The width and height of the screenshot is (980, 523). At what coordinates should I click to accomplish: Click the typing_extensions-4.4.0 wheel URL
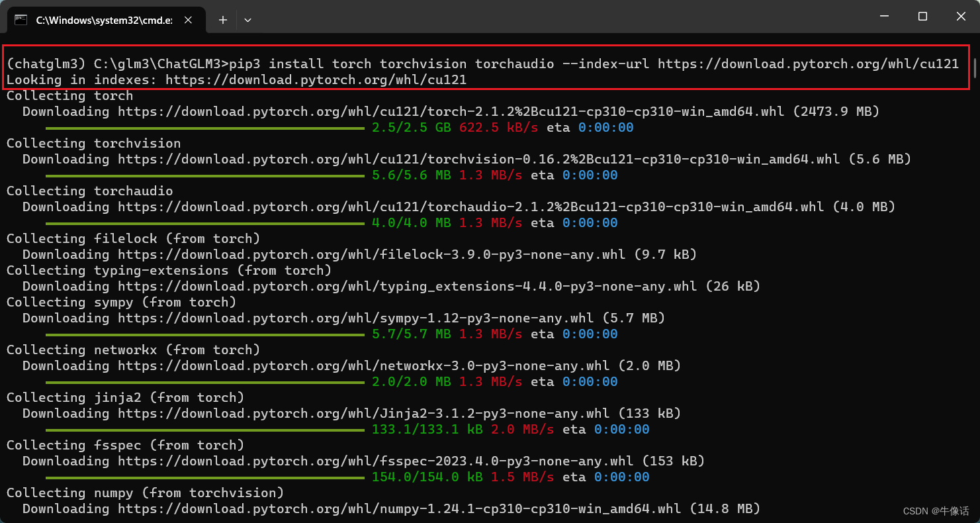[x=407, y=286]
